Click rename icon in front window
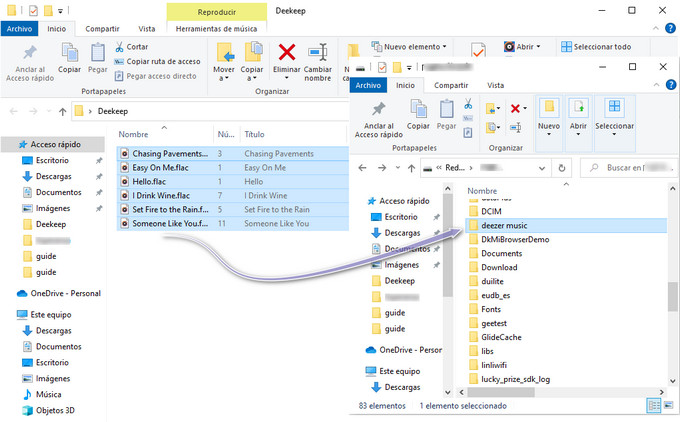Viewport: 680px width, 422px height. (516, 127)
